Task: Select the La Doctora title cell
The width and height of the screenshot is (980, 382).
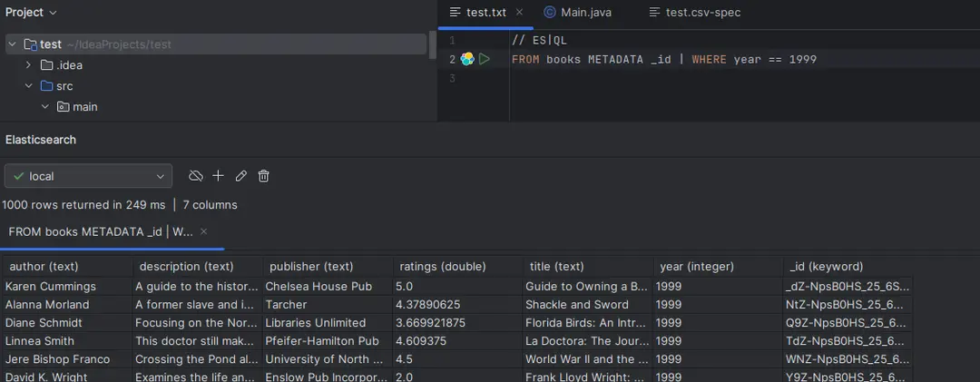Action: click(587, 341)
